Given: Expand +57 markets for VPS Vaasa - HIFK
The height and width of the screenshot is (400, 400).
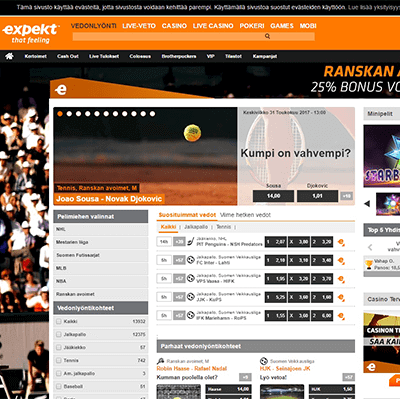Looking at the screenshot, I should (179, 278).
